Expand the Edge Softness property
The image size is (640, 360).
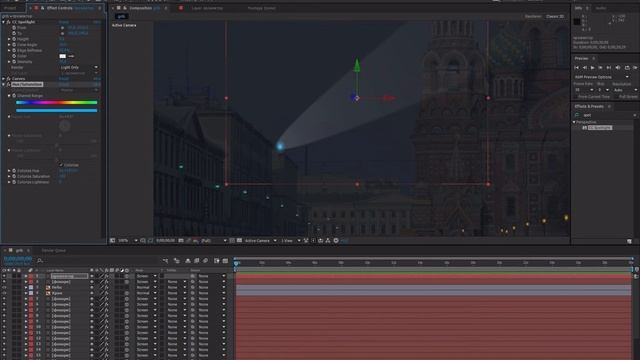9,51
